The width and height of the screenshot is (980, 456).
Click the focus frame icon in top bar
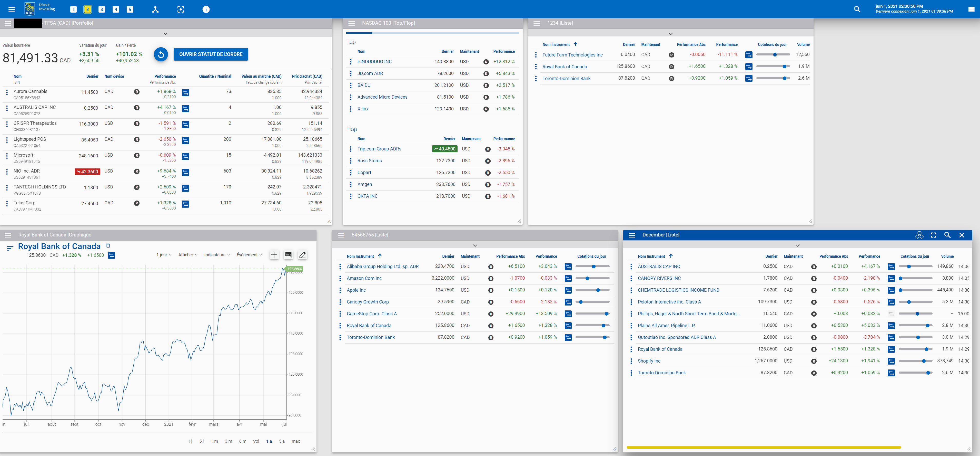click(181, 9)
